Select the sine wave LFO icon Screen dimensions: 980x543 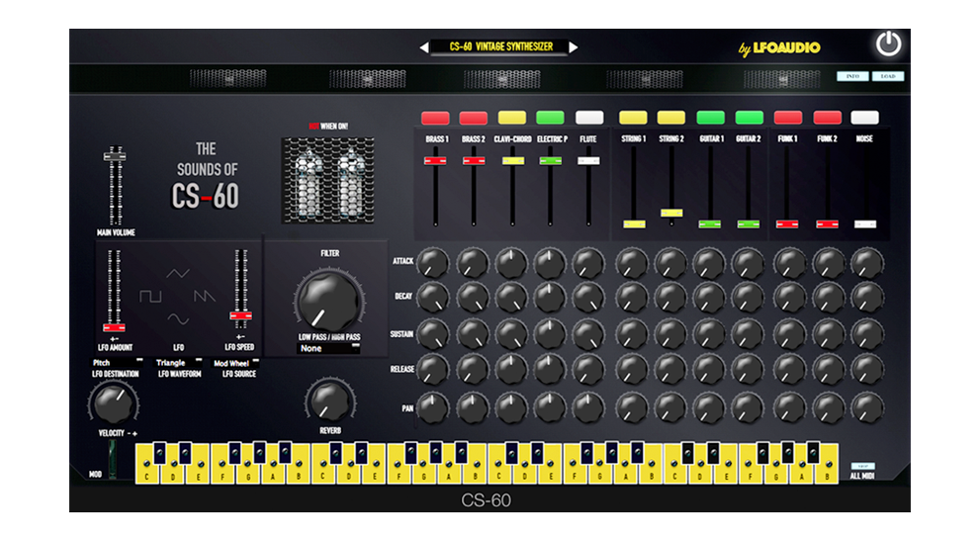pyautogui.click(x=178, y=318)
